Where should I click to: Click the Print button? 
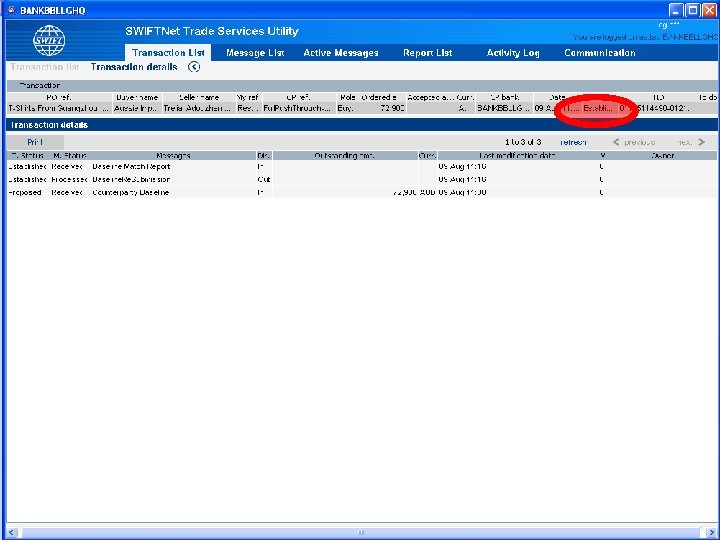point(35,142)
